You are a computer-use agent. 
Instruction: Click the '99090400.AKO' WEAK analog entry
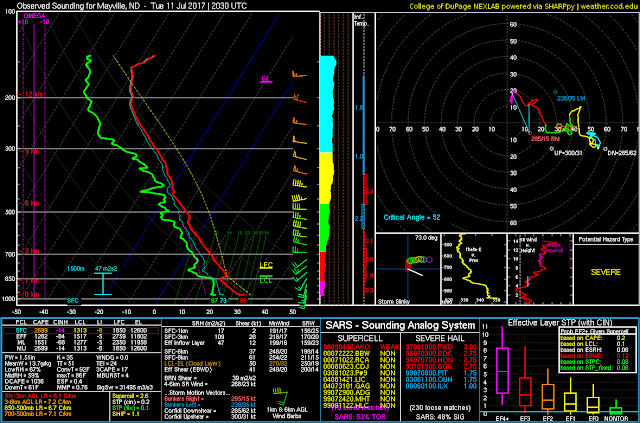click(x=361, y=347)
